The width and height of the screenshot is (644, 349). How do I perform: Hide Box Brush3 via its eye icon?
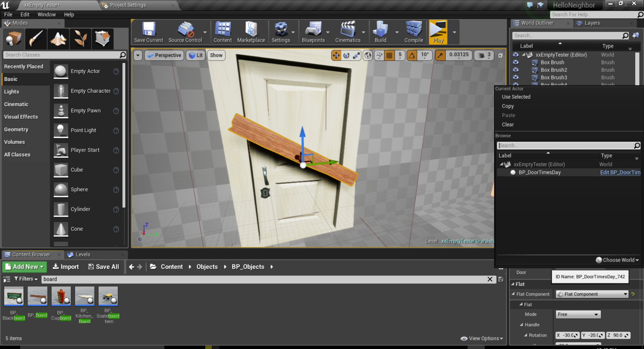(x=516, y=78)
